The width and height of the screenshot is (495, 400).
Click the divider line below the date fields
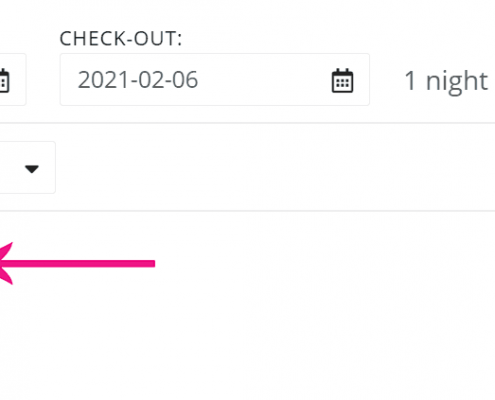(247, 123)
